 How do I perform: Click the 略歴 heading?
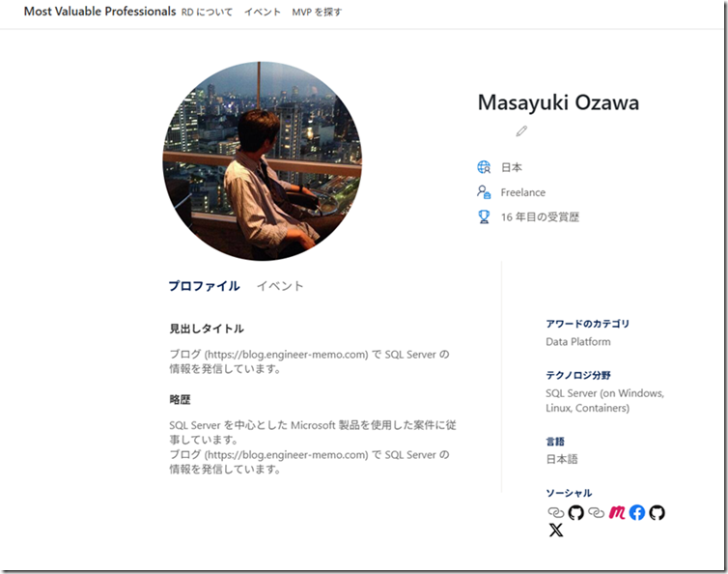pyautogui.click(x=180, y=400)
